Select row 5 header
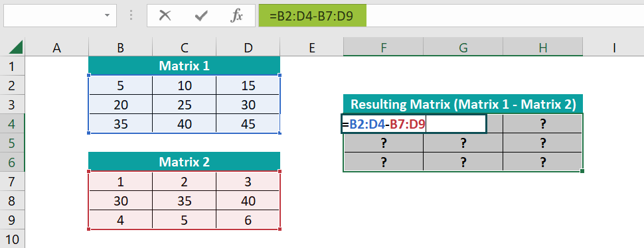Image resolution: width=644 pixels, height=248 pixels. 13,143
